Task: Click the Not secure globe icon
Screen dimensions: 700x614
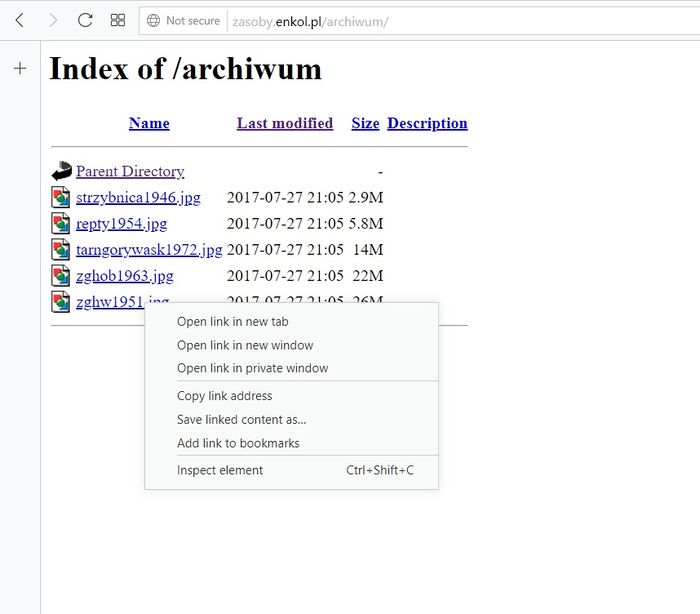Action: [153, 20]
